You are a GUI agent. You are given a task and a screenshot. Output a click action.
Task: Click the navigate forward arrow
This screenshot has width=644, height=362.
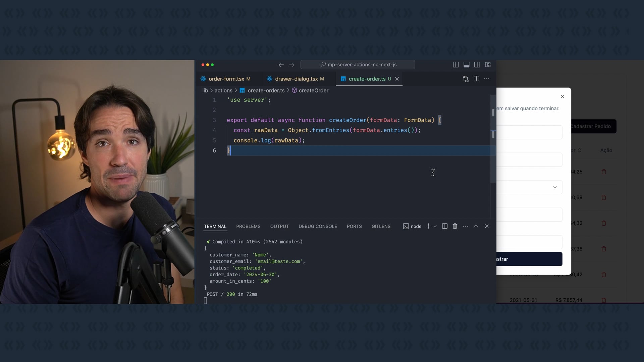pos(292,65)
